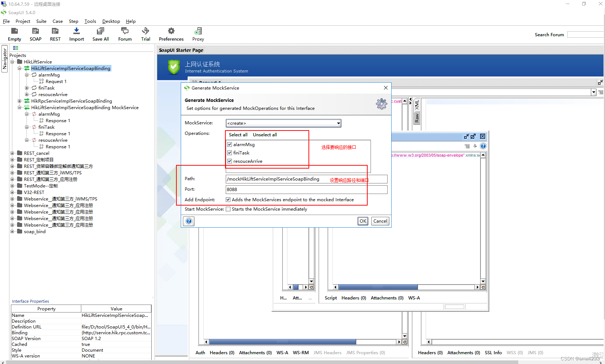Click the navigator list-view icon above Projects
Screen dimensions: 605x364
16,48
